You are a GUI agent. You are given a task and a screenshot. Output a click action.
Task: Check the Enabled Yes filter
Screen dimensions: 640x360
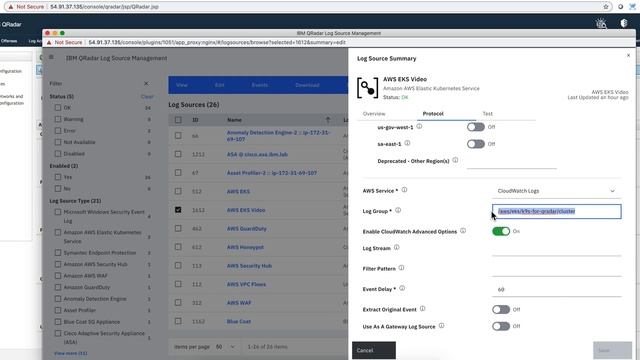pyautogui.click(x=58, y=177)
